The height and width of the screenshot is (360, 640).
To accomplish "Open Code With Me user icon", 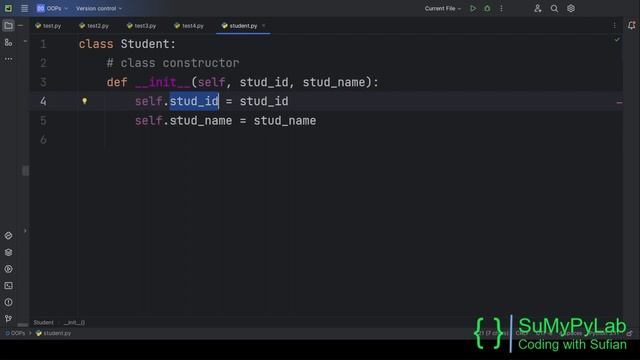I will coord(538,8).
